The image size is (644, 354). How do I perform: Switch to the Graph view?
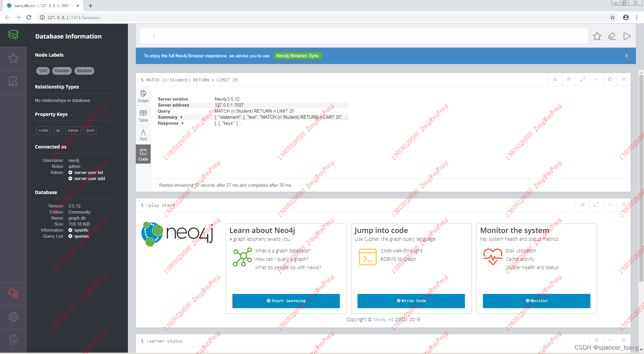tap(143, 96)
